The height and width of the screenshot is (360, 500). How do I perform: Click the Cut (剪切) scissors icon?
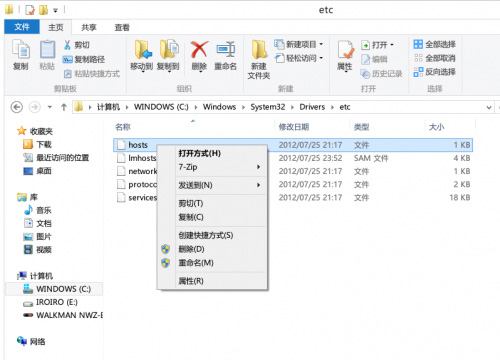(x=67, y=45)
